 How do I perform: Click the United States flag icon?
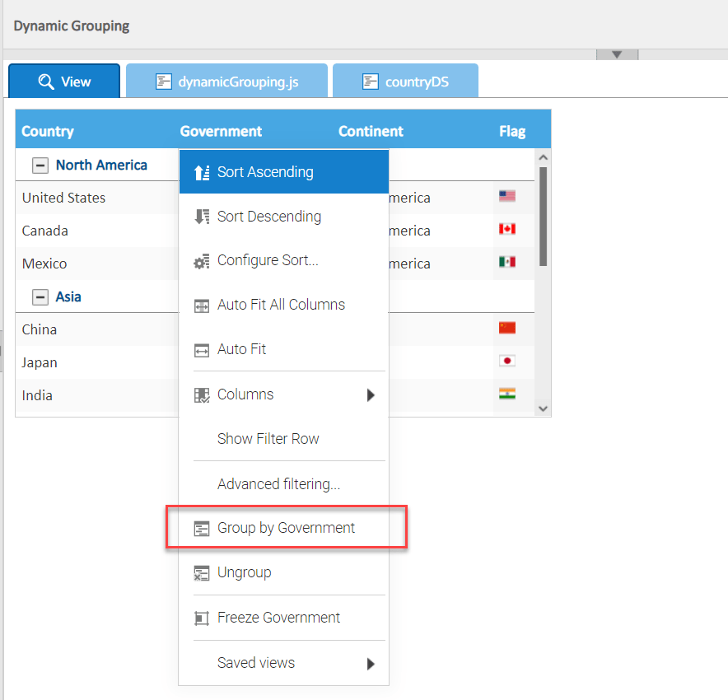(506, 197)
